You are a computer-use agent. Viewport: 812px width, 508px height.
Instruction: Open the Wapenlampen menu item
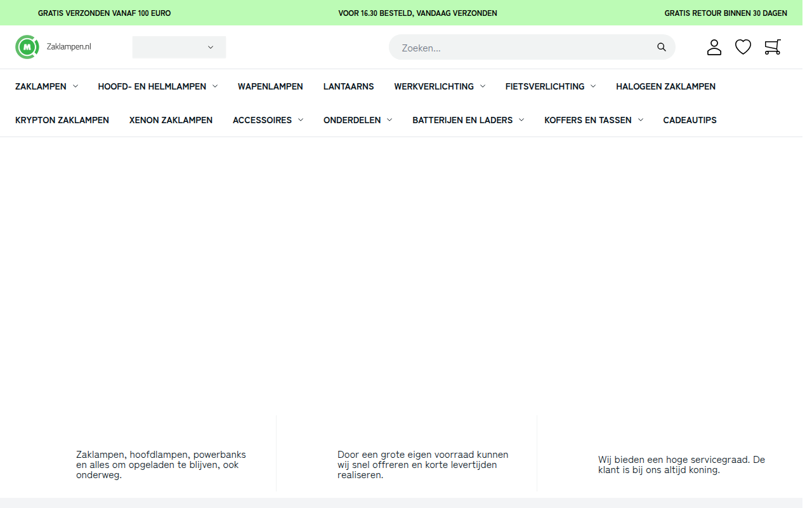[270, 86]
